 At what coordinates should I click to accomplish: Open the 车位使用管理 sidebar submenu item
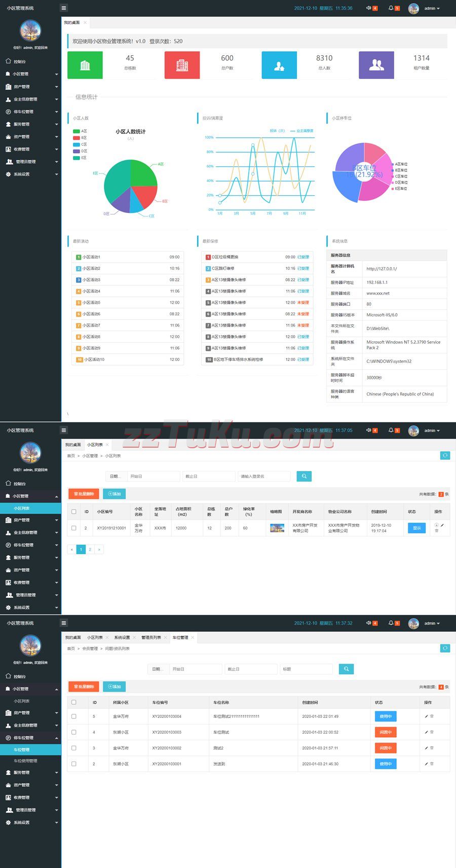click(25, 761)
